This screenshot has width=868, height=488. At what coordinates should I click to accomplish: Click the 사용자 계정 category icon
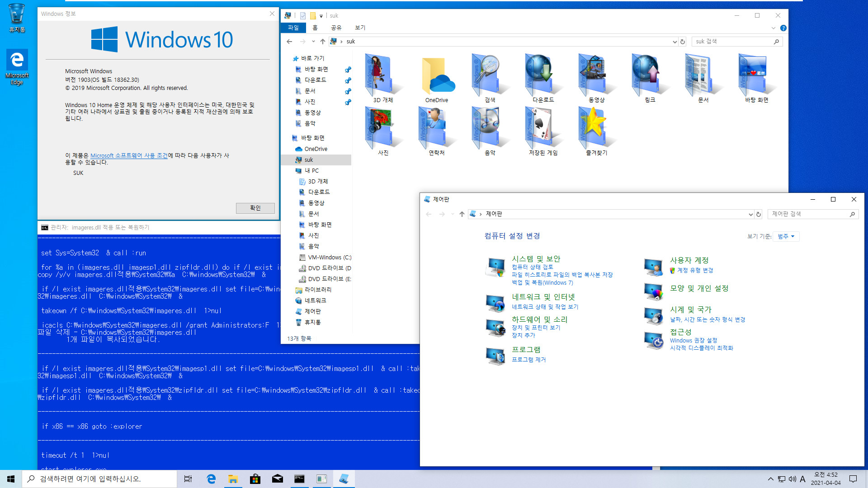click(x=653, y=267)
